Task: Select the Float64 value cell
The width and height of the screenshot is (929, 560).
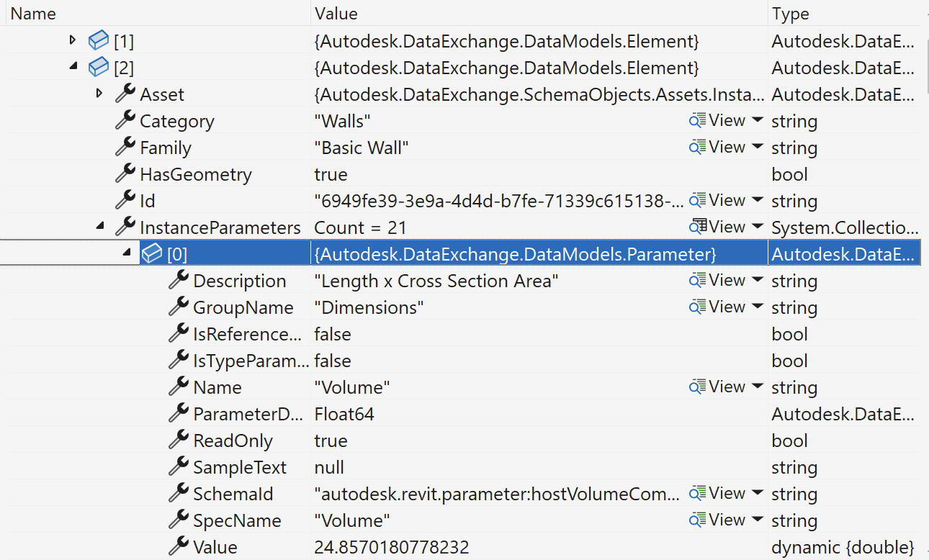Action: pyautogui.click(x=344, y=414)
